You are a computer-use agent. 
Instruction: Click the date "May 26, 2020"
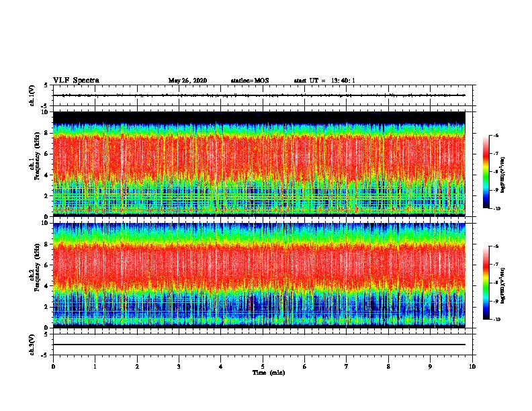[187, 81]
